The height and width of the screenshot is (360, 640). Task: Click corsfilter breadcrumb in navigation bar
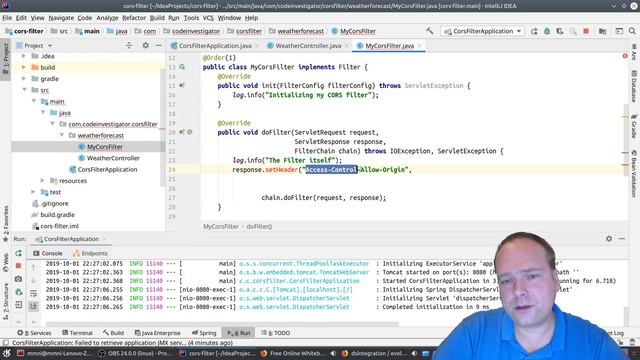[249, 31]
